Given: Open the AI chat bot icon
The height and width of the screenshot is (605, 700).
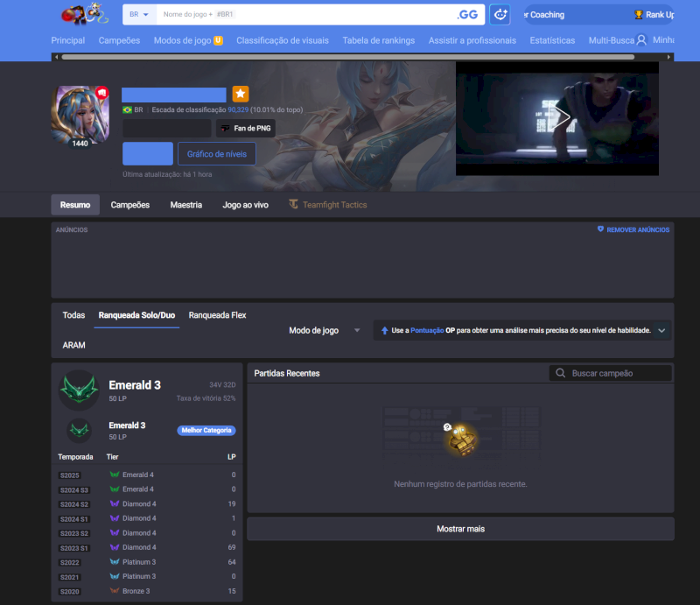Looking at the screenshot, I should coord(500,15).
